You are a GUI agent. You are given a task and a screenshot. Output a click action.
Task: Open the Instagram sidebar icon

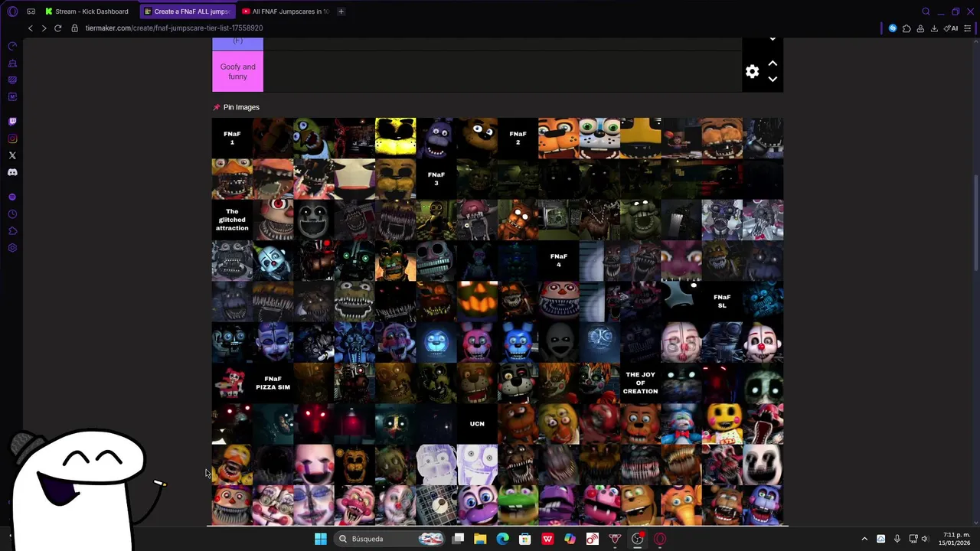(12, 139)
